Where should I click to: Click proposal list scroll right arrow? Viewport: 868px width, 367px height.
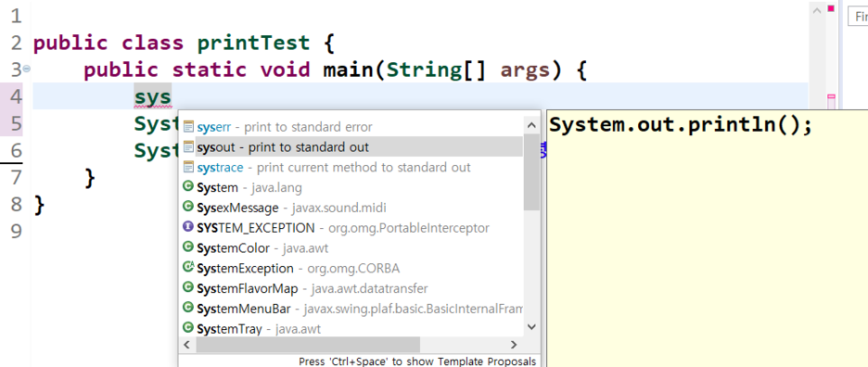[x=514, y=345]
